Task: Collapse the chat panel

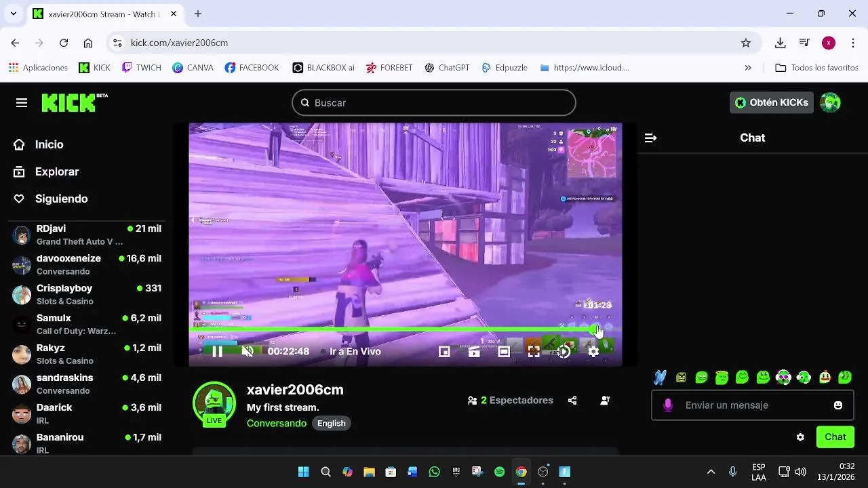Action: 650,138
